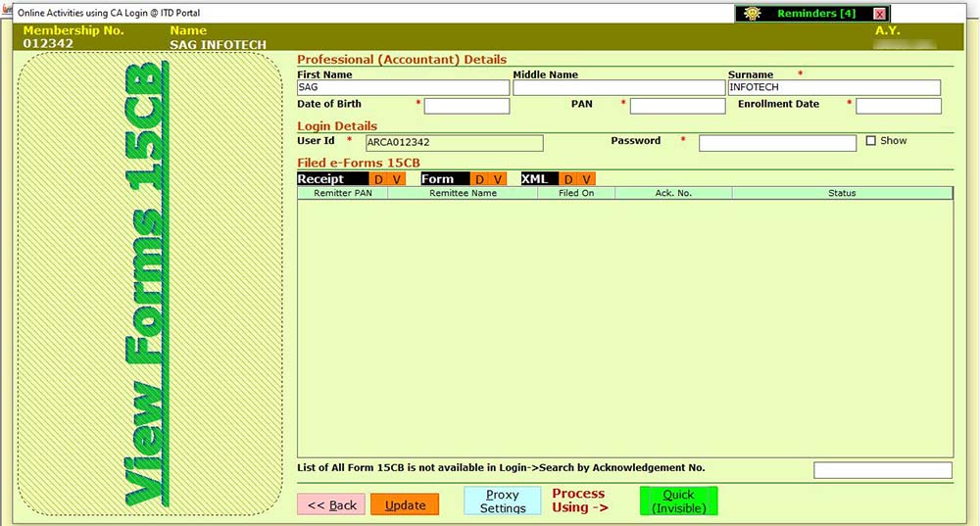The height and width of the screenshot is (526, 980).
Task: Click the Password input field
Action: tap(777, 143)
